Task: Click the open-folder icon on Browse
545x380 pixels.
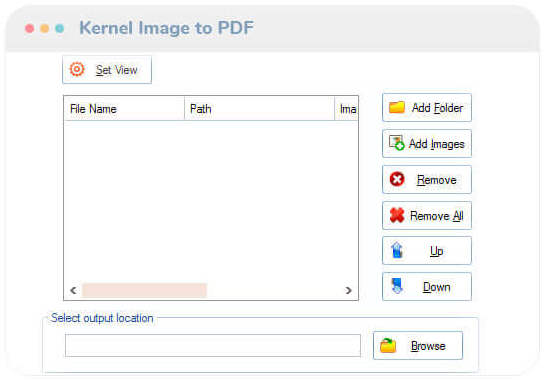Action: click(388, 346)
